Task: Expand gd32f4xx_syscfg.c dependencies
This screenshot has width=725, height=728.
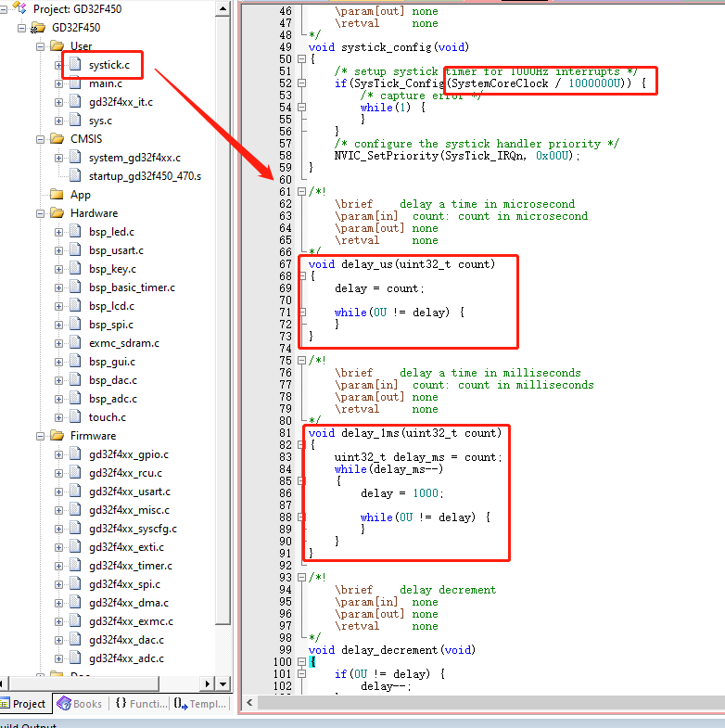Action: [x=58, y=529]
